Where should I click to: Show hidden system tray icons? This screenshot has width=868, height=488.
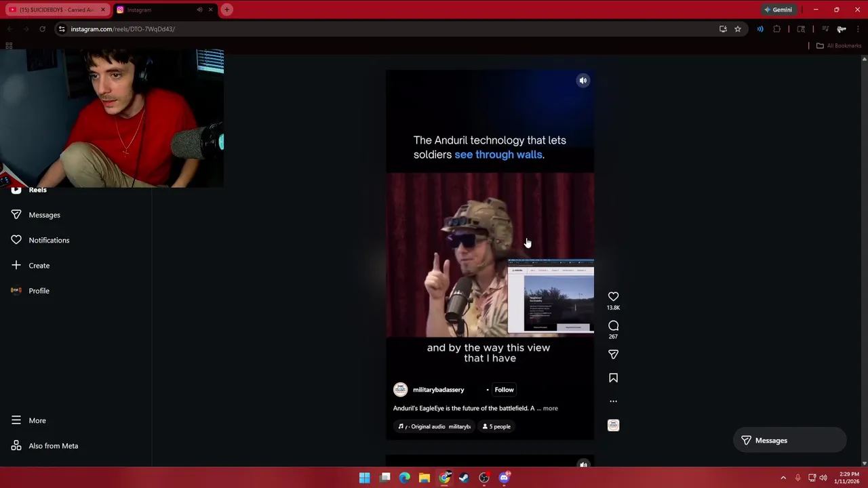783,478
